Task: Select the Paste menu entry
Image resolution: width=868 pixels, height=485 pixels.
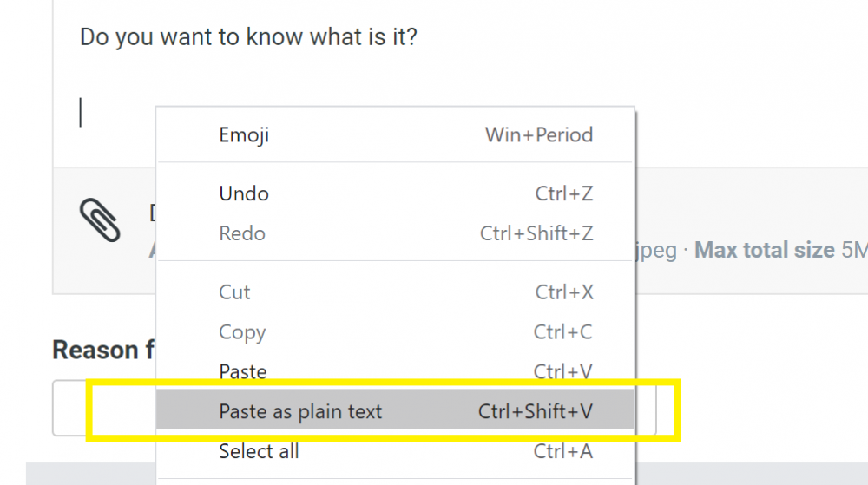Action: pyautogui.click(x=243, y=372)
